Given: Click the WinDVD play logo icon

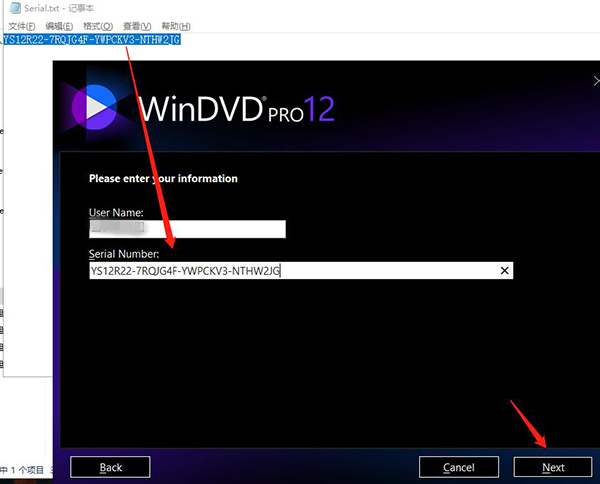Looking at the screenshot, I should pyautogui.click(x=98, y=107).
